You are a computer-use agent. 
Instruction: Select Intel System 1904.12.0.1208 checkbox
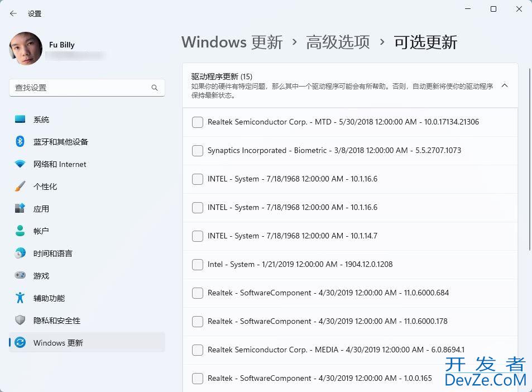(198, 265)
